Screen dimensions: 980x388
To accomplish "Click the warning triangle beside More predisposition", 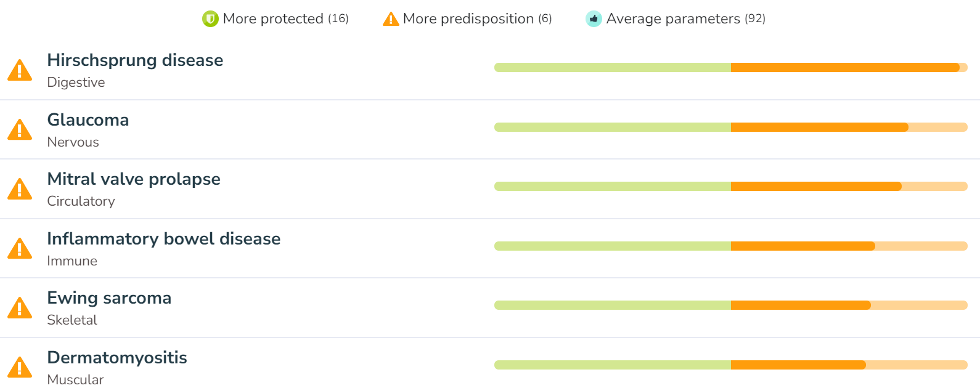I will pos(391,19).
